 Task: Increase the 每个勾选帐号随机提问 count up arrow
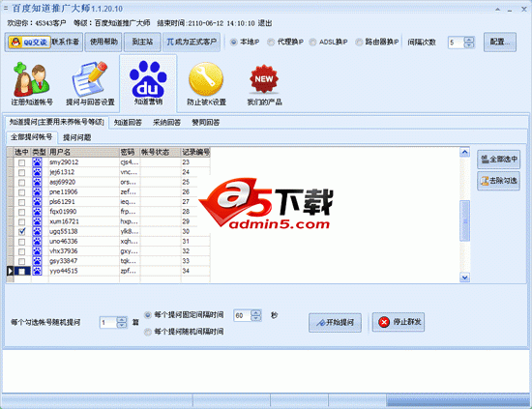coord(122,319)
